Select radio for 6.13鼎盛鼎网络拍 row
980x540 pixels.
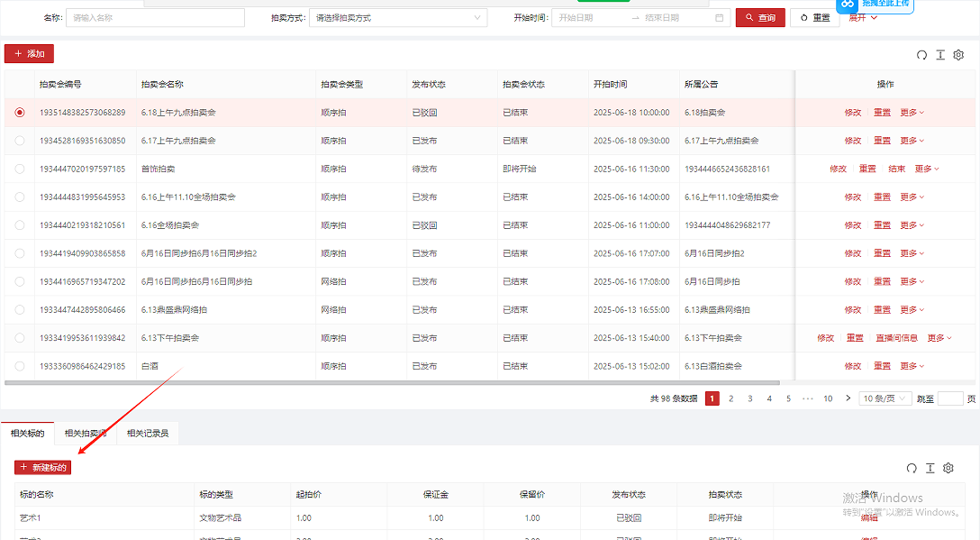point(20,310)
